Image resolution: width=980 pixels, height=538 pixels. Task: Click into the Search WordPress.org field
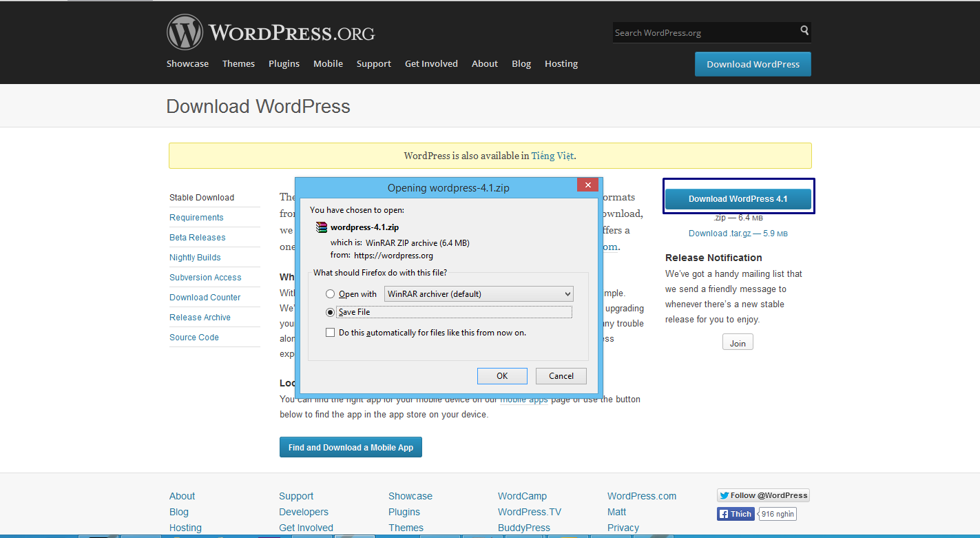[x=702, y=32]
